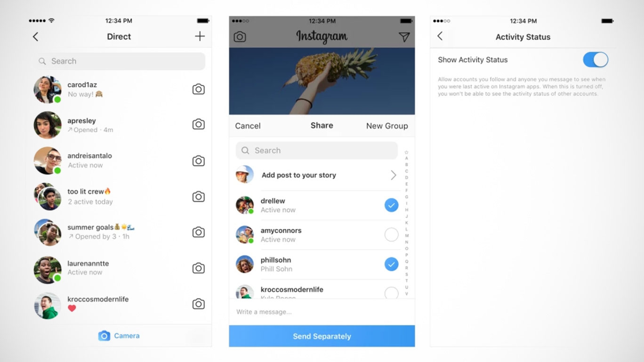This screenshot has height=362, width=644.
Task: Tap the Instagram direct message send icon
Action: pyautogui.click(x=404, y=37)
